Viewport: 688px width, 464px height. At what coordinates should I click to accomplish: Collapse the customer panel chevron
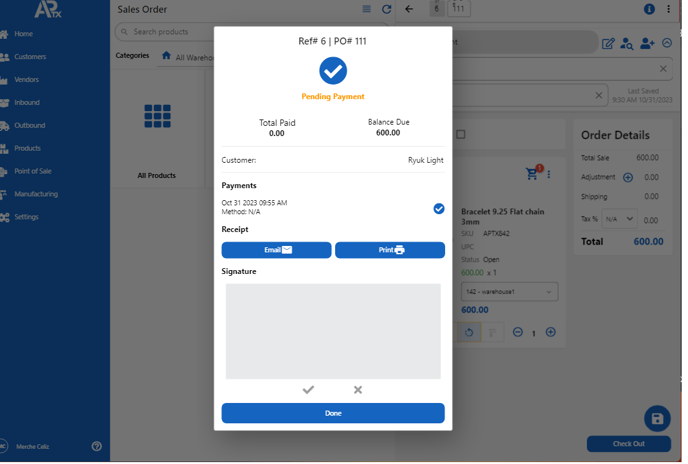coord(668,43)
